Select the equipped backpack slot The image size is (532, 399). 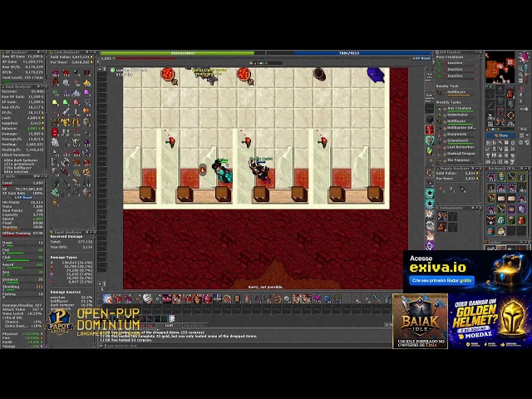pos(510,93)
